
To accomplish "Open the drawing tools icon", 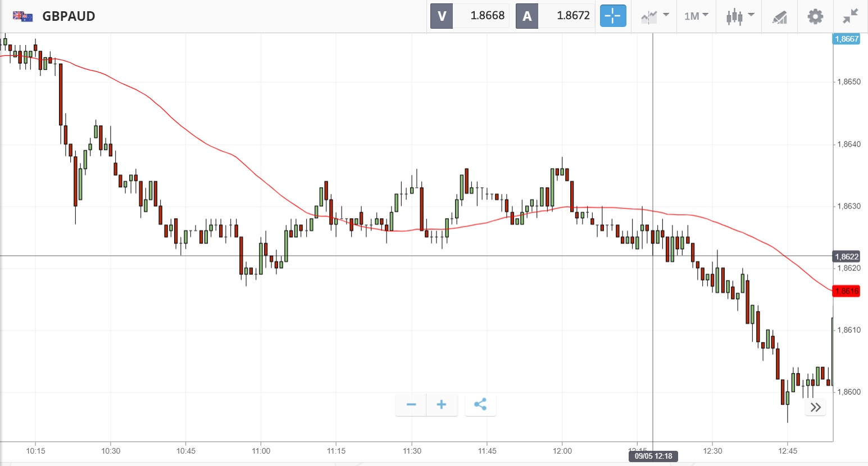I will [780, 17].
